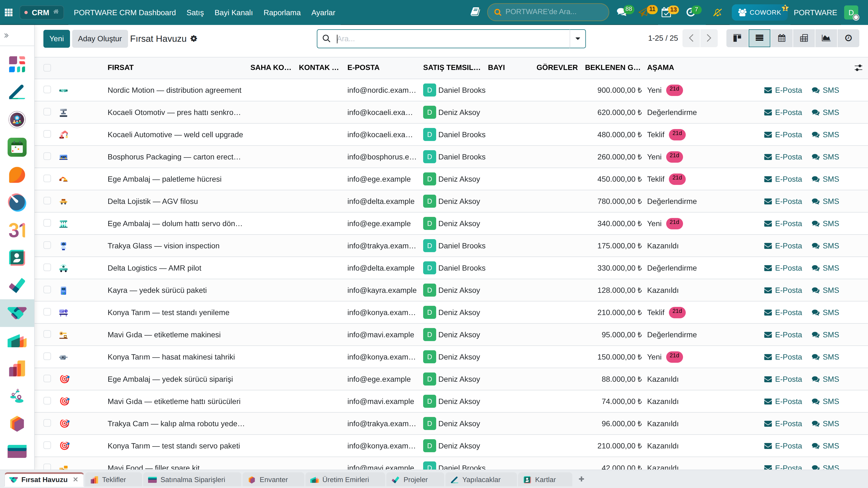Open the apps grid menu
This screenshot has width=868, height=488.
[9, 12]
